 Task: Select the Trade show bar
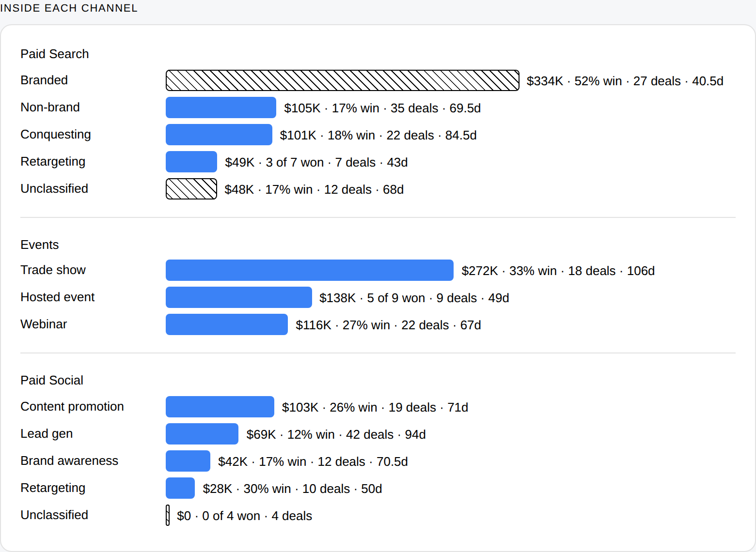pos(310,270)
